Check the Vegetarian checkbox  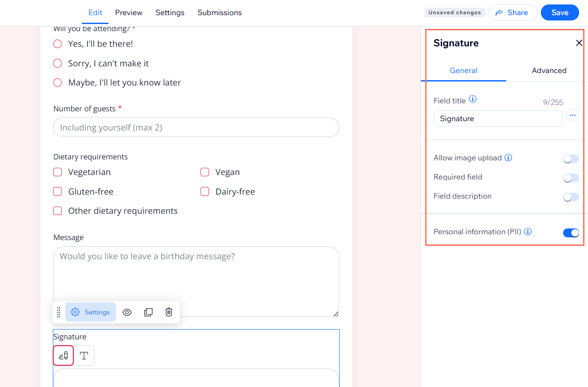coord(57,172)
